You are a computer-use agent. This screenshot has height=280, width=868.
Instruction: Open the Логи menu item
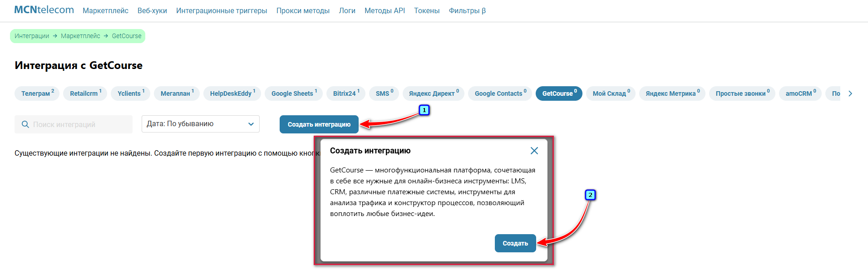347,10
